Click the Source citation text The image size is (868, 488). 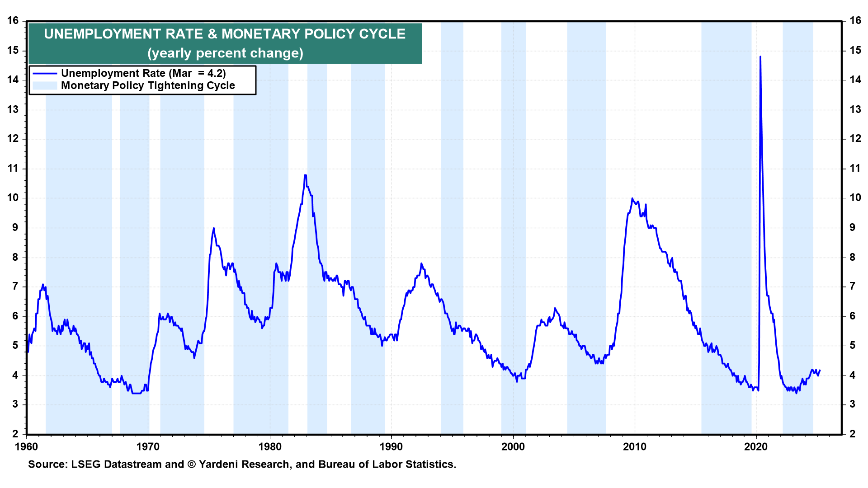(242, 465)
